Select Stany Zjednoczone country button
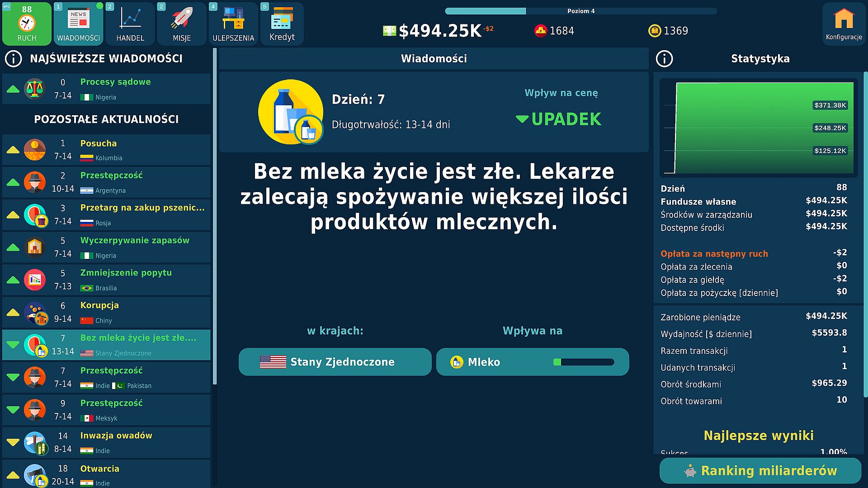This screenshot has width=868, height=488. [x=335, y=362]
